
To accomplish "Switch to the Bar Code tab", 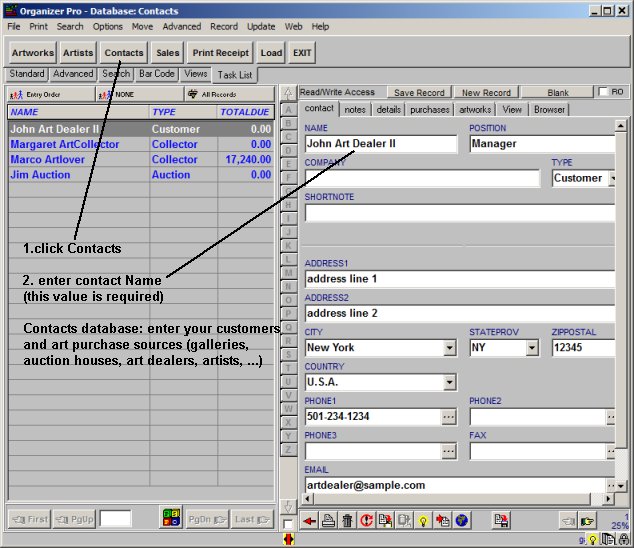I will click(x=156, y=74).
